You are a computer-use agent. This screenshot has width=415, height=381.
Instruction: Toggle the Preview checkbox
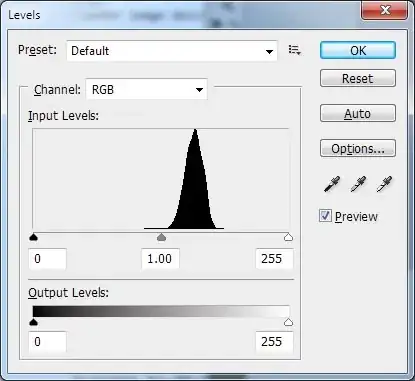click(325, 216)
